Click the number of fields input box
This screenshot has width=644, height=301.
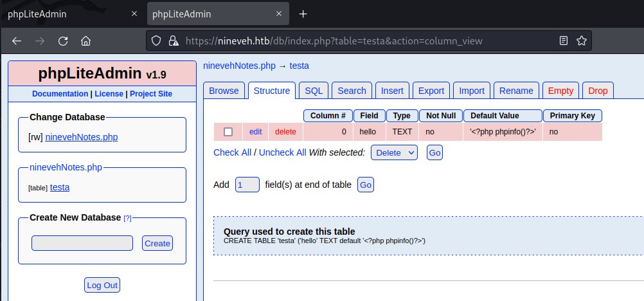tap(247, 185)
